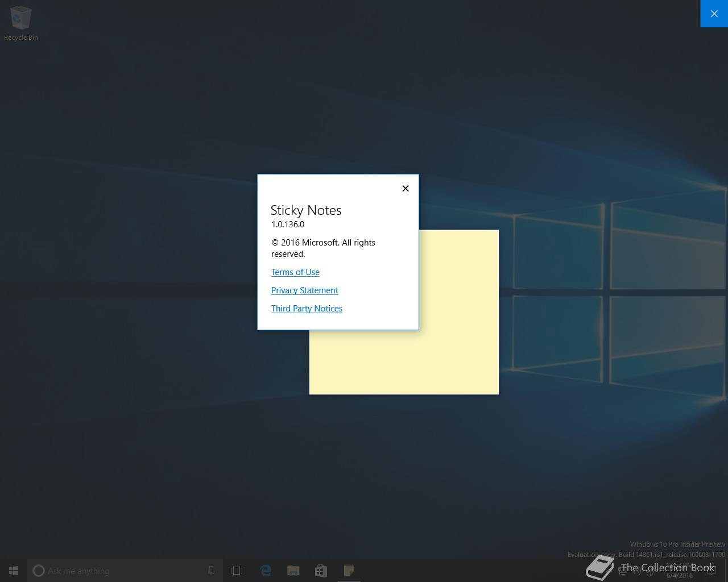Select the Sticky Notes taskbar icon
The height and width of the screenshot is (582, 728).
click(x=349, y=571)
